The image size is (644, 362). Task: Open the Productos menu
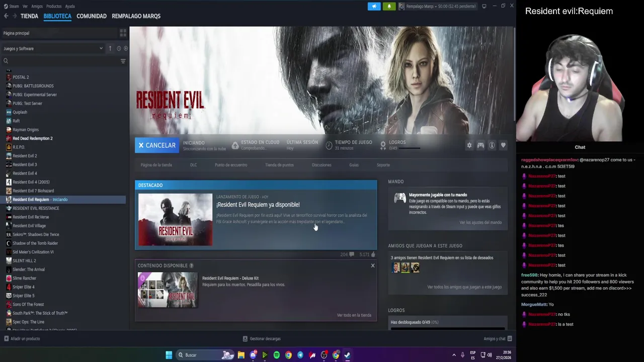tap(54, 6)
